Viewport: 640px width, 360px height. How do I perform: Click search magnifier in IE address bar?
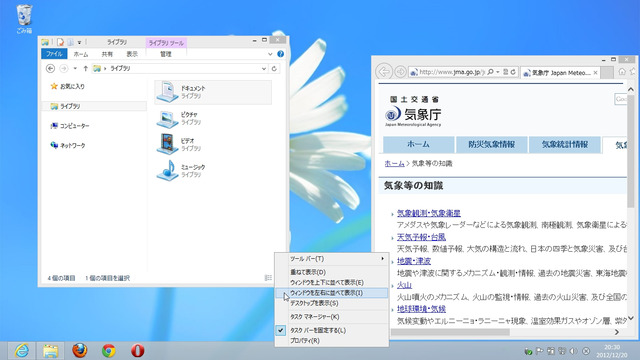[x=490, y=72]
